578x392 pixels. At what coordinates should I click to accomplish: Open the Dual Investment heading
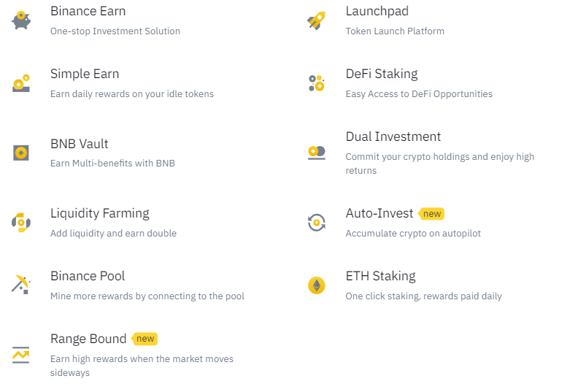pyautogui.click(x=393, y=137)
